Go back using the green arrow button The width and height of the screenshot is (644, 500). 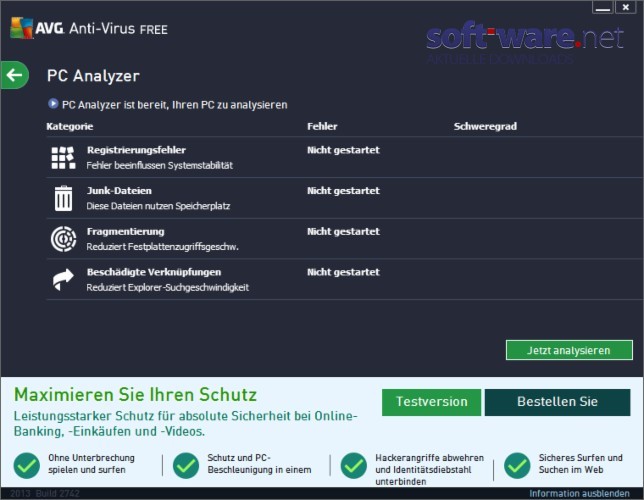point(15,75)
